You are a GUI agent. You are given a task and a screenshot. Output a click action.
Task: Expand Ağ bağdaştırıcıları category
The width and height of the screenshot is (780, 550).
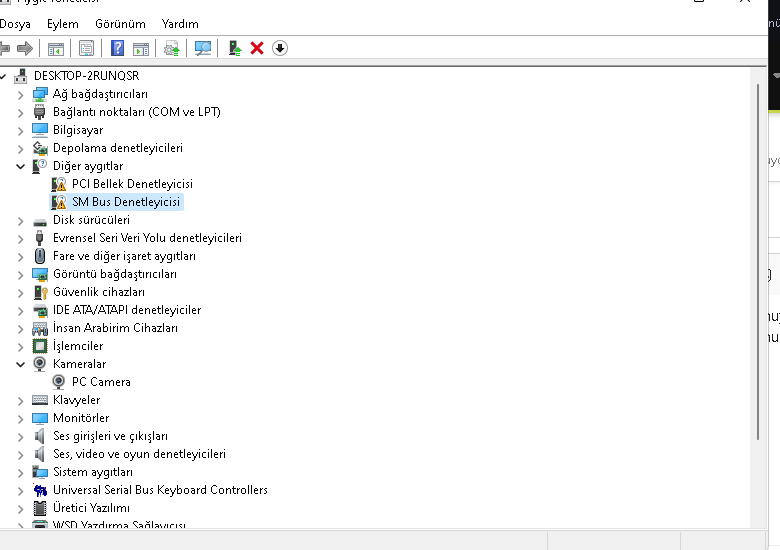[20, 94]
